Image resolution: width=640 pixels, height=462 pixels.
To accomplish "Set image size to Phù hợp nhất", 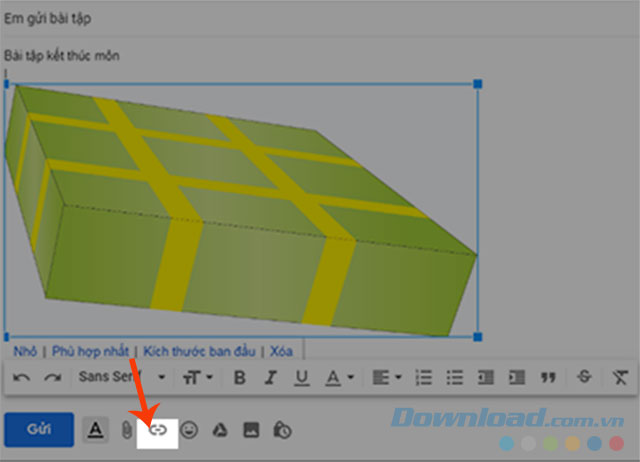I will pos(90,351).
